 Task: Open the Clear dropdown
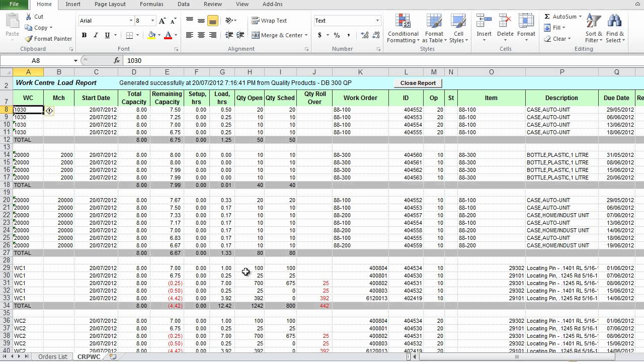coord(557,39)
